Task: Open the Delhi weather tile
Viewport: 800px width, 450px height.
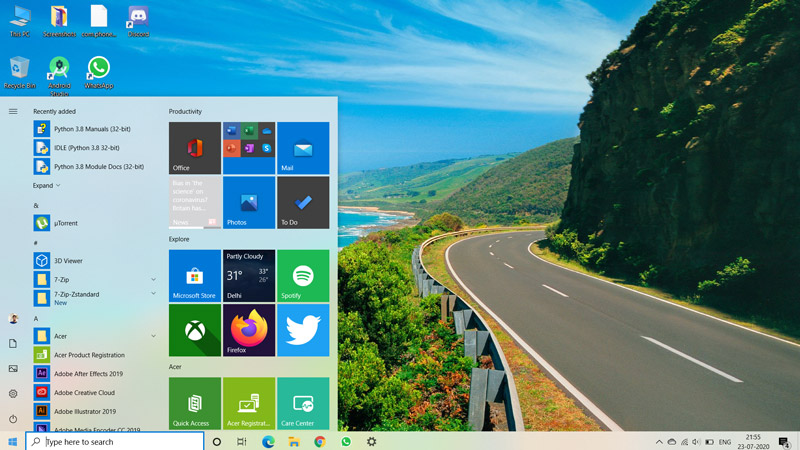Action: coord(249,276)
